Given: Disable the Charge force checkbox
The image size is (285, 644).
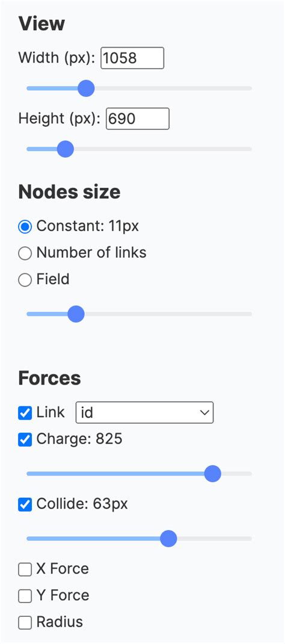Looking at the screenshot, I should 25,440.
